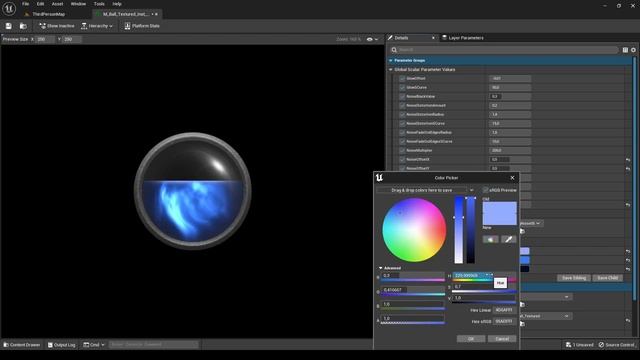Click the Unreal Engine logo icon at top left
The image size is (640, 360).
pos(9,9)
